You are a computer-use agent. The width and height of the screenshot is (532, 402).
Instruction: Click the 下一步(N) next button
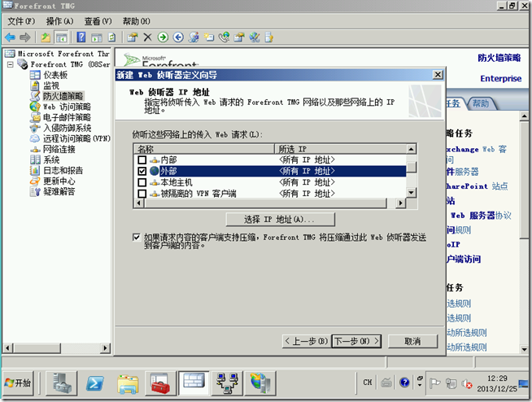356,341
